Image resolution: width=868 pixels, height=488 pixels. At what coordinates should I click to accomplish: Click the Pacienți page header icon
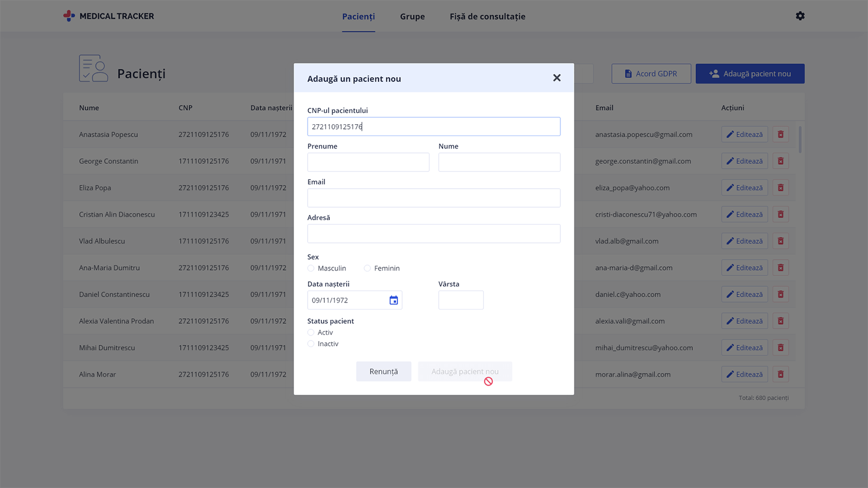[93, 68]
